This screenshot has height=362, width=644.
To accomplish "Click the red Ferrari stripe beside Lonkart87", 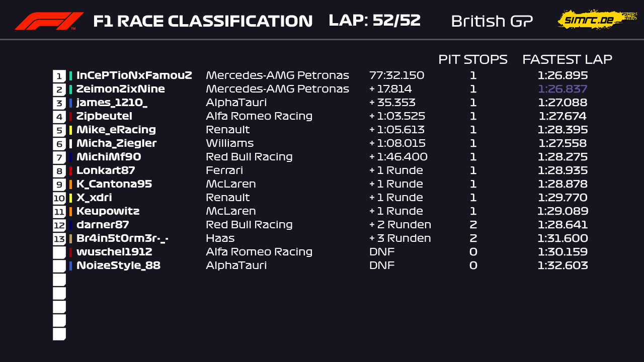I will coord(71,171).
